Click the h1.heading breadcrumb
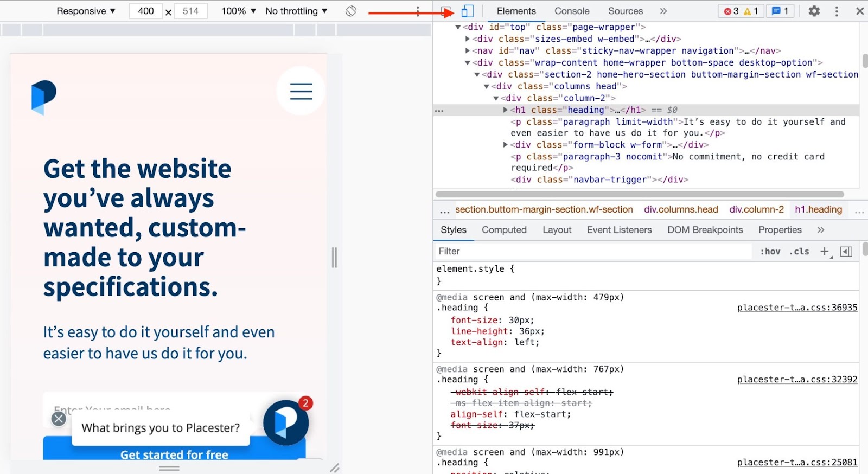The height and width of the screenshot is (474, 868). click(x=818, y=209)
